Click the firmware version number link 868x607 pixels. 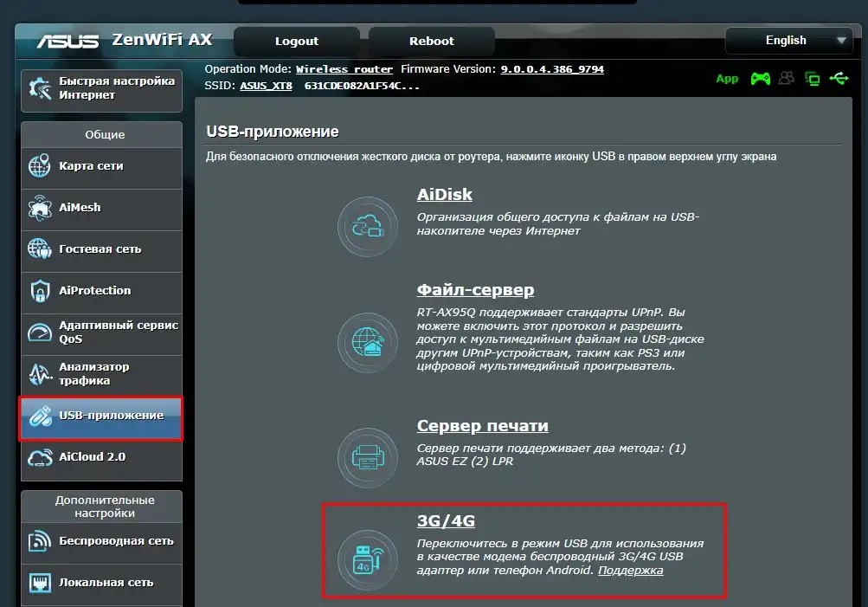(552, 69)
